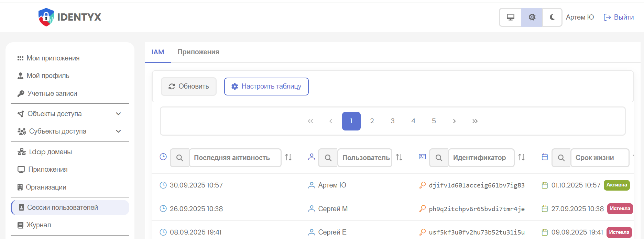
Task: Enable dark mode moon icon
Action: tap(552, 17)
